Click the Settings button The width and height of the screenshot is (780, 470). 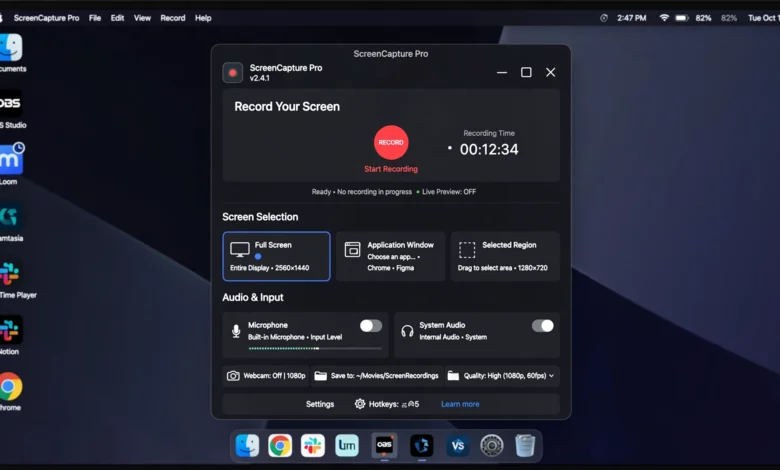(320, 404)
